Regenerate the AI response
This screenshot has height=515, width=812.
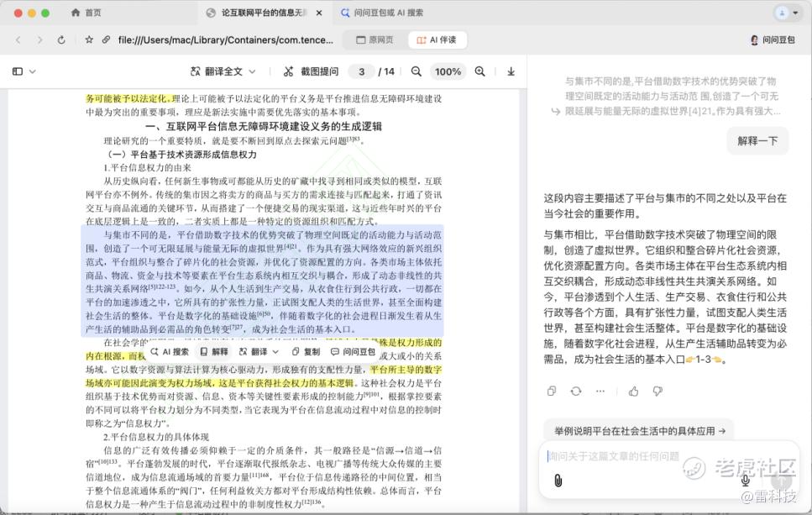point(576,392)
